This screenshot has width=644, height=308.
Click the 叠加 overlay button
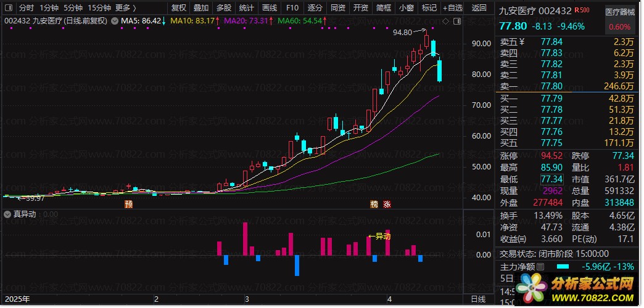[x=201, y=7]
